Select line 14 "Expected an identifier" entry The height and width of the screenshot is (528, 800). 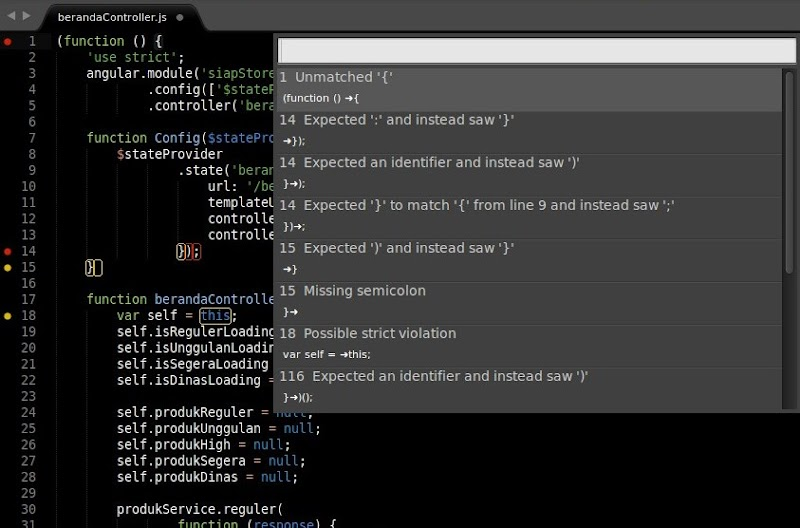(529, 175)
